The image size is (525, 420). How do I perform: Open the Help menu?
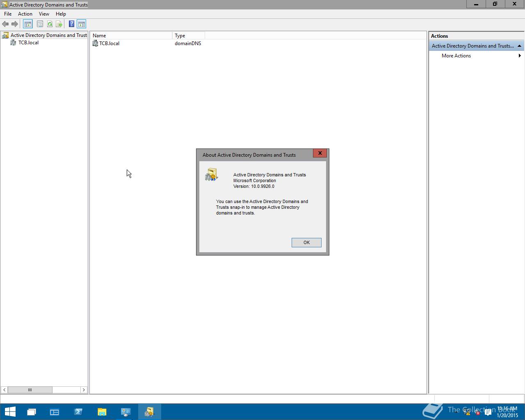tap(61, 14)
